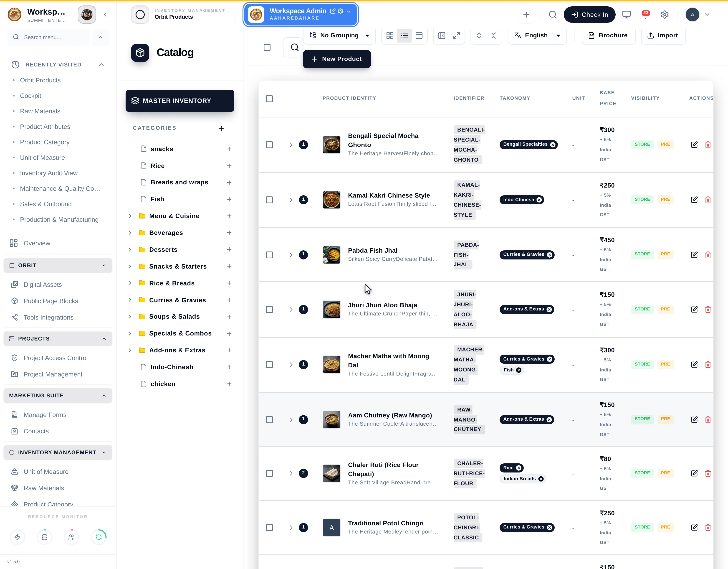Delete Jhuri Jhuri Aloo Bhaja product
Viewport: 728px width, 569px height.
[708, 310]
